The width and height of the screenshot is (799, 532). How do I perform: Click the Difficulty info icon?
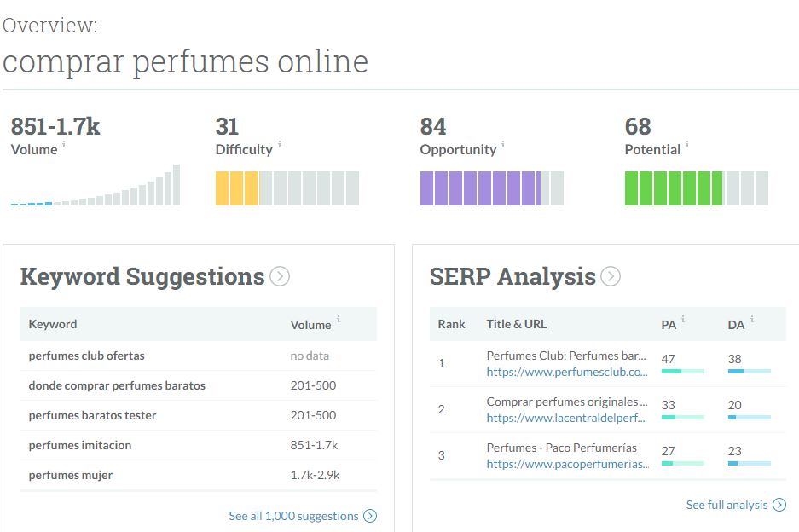click(280, 145)
